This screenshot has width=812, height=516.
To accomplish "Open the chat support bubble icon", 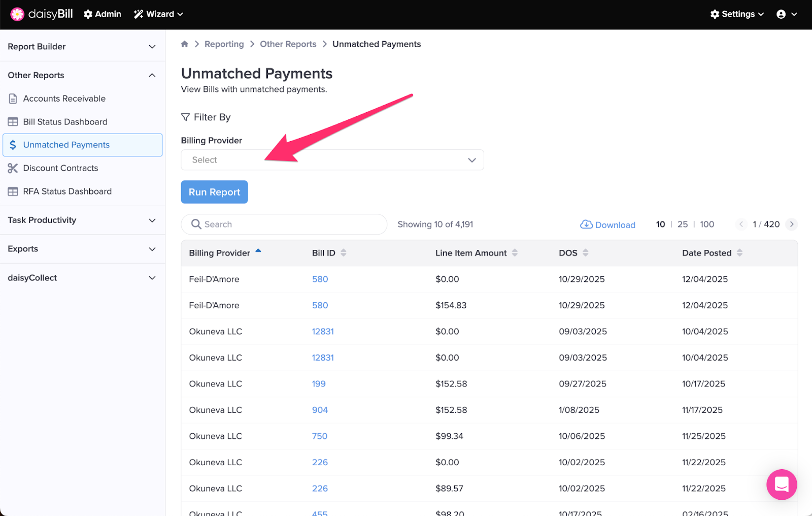I will [782, 485].
